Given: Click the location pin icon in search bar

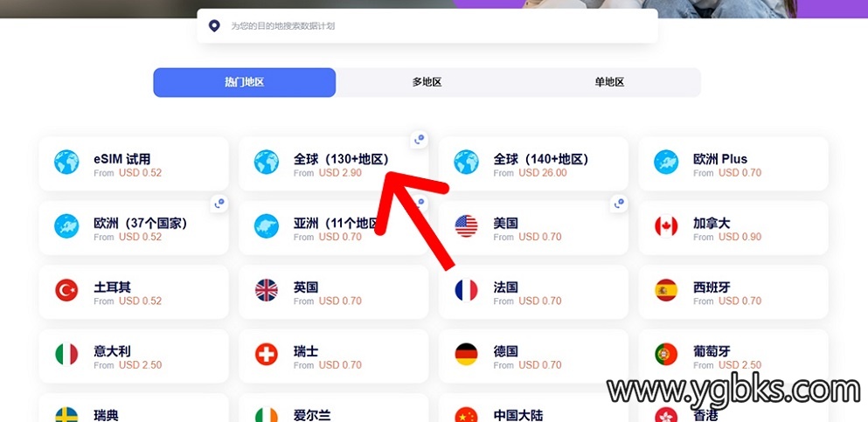Looking at the screenshot, I should tap(214, 26).
